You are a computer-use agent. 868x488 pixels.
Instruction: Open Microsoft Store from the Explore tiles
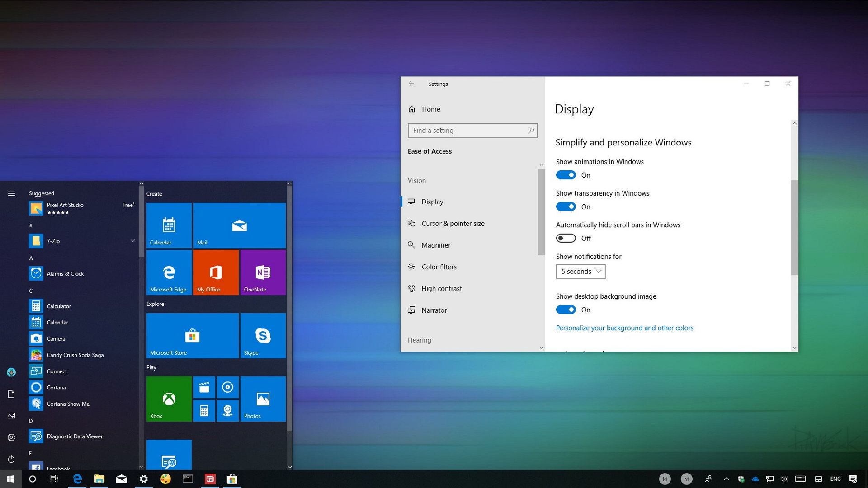click(192, 336)
